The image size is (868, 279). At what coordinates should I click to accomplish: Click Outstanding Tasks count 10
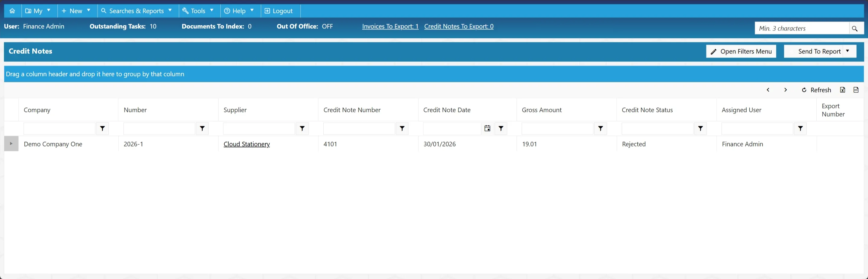click(153, 26)
